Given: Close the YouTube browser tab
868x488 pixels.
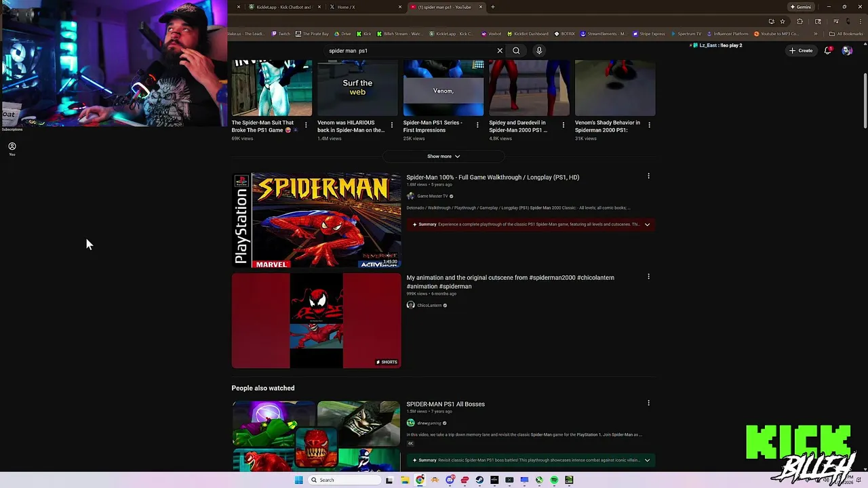Looking at the screenshot, I should (x=481, y=7).
